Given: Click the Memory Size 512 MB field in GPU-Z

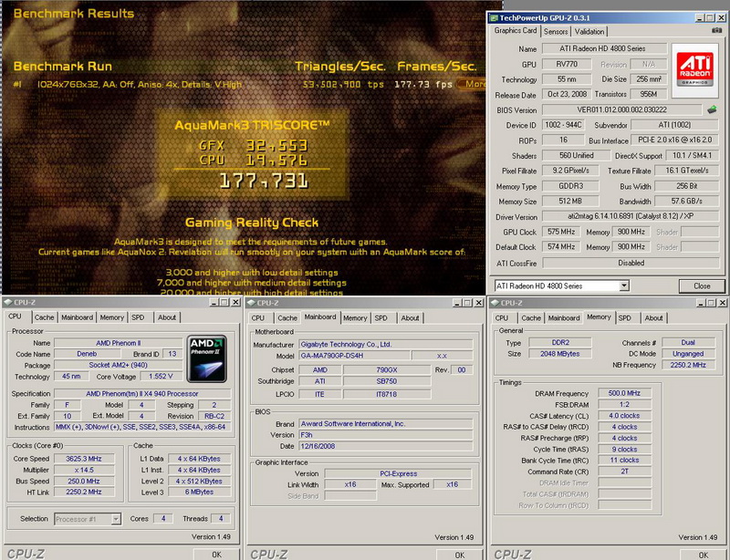Looking at the screenshot, I should point(569,201).
